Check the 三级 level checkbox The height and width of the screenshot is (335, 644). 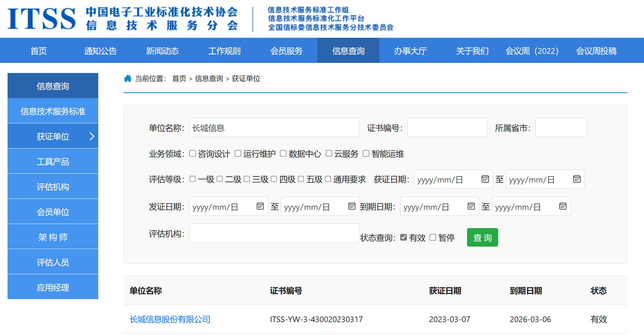[x=247, y=179]
